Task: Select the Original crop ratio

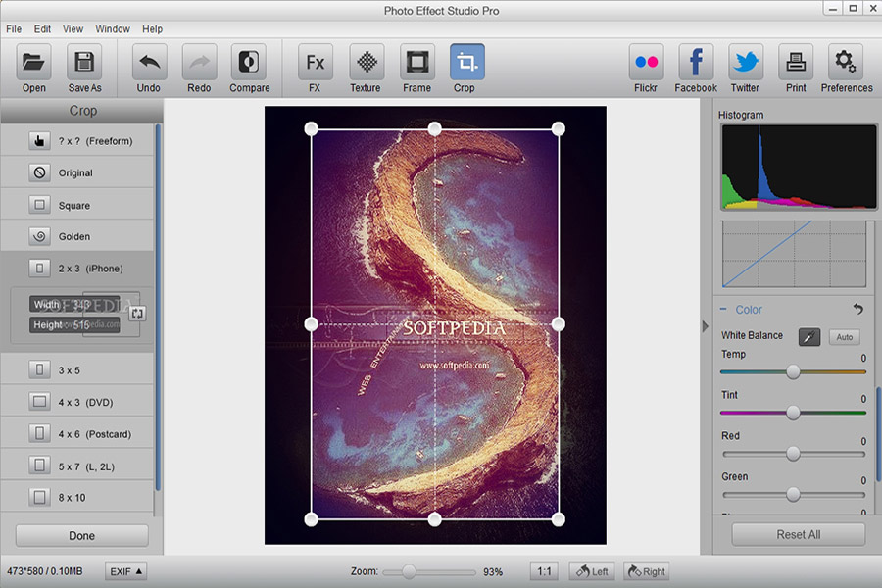Action: pyautogui.click(x=77, y=172)
